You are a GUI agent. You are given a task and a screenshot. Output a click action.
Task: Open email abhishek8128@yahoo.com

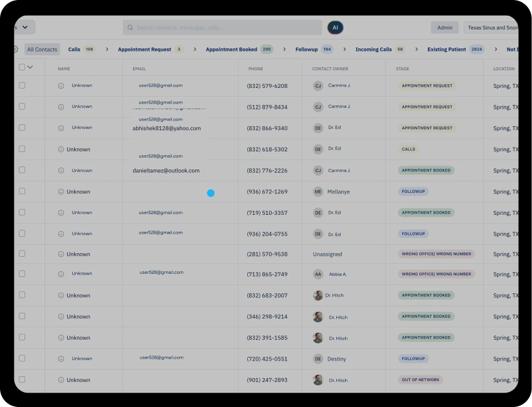(x=167, y=128)
